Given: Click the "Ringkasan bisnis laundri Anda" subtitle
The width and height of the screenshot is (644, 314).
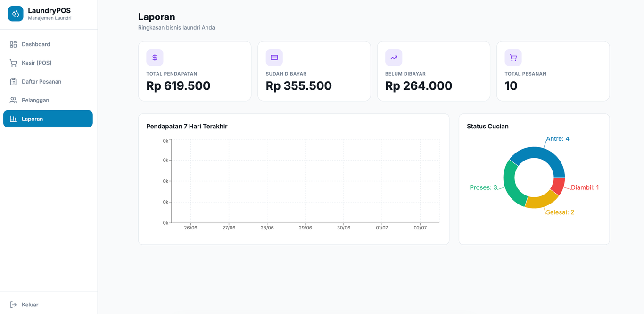Looking at the screenshot, I should (x=176, y=28).
